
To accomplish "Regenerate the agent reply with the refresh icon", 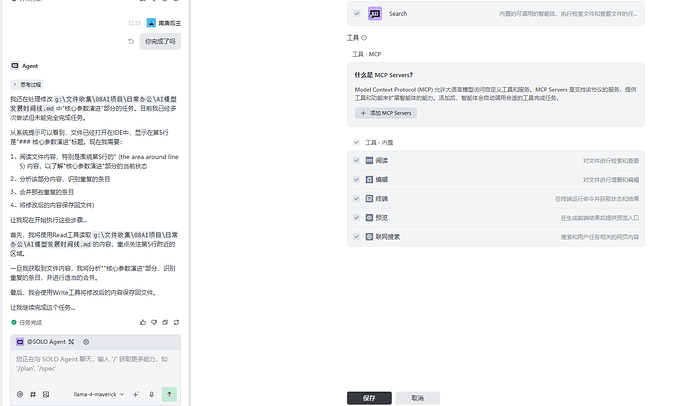I will pos(176,322).
